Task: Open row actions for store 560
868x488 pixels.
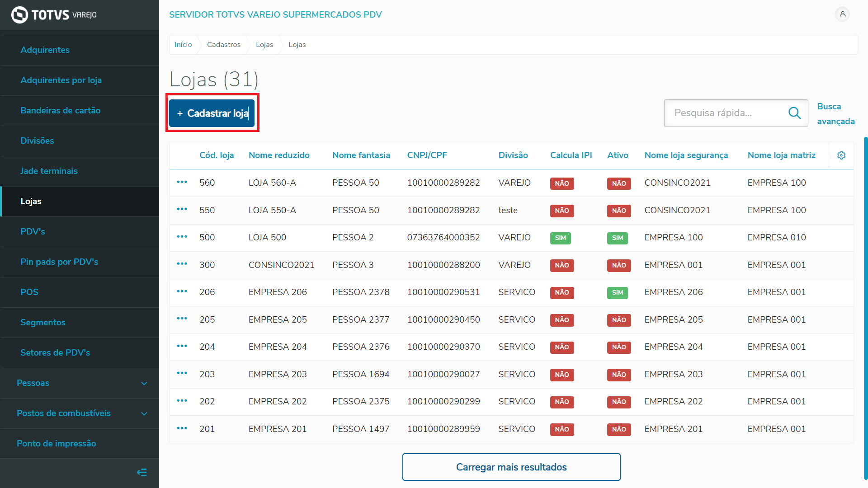Action: [182, 182]
